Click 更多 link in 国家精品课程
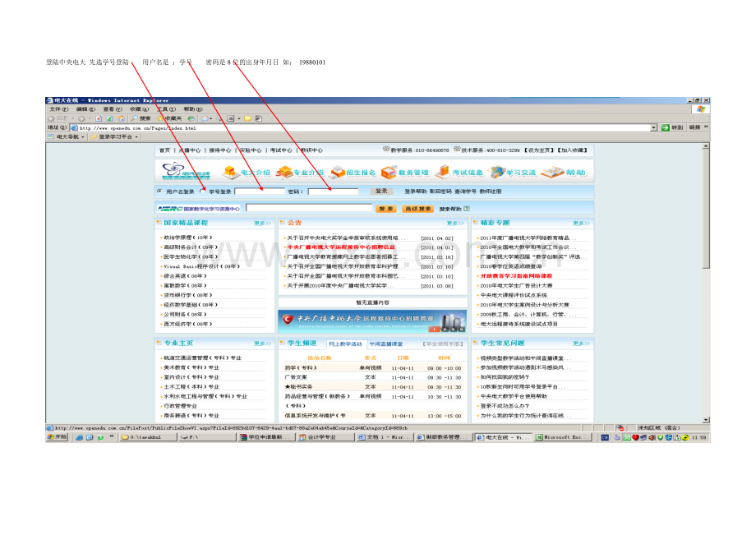 pyautogui.click(x=262, y=224)
